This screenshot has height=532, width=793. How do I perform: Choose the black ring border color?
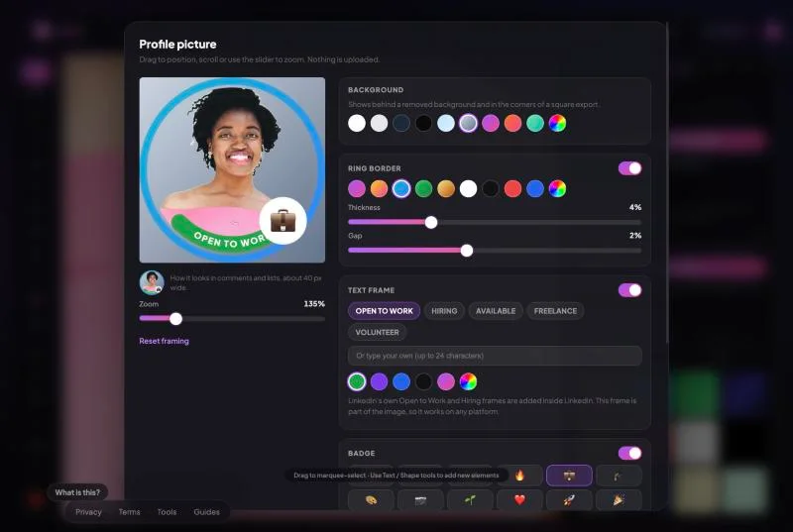(491, 189)
